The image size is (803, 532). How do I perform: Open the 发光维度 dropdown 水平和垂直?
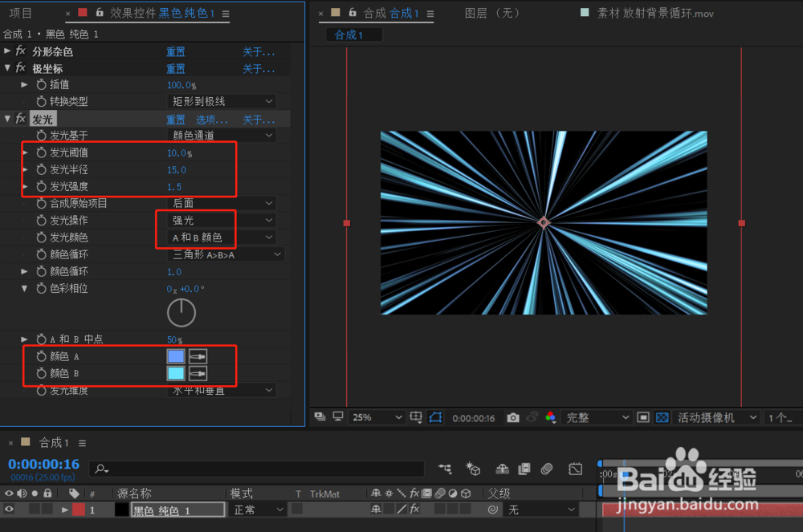[x=222, y=390]
